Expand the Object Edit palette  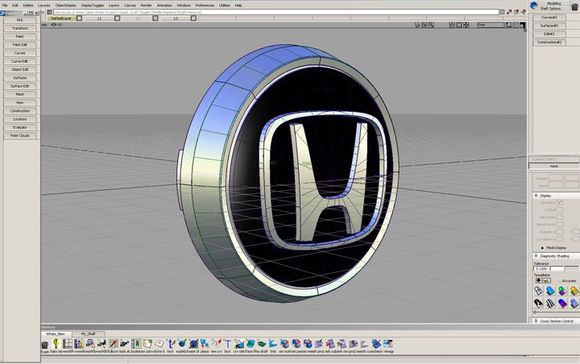point(20,70)
